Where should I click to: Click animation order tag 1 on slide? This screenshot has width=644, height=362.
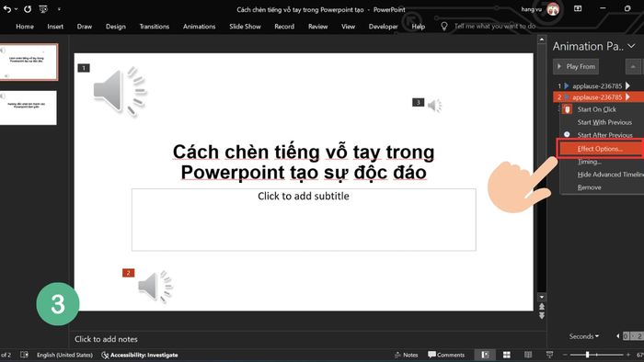(84, 68)
